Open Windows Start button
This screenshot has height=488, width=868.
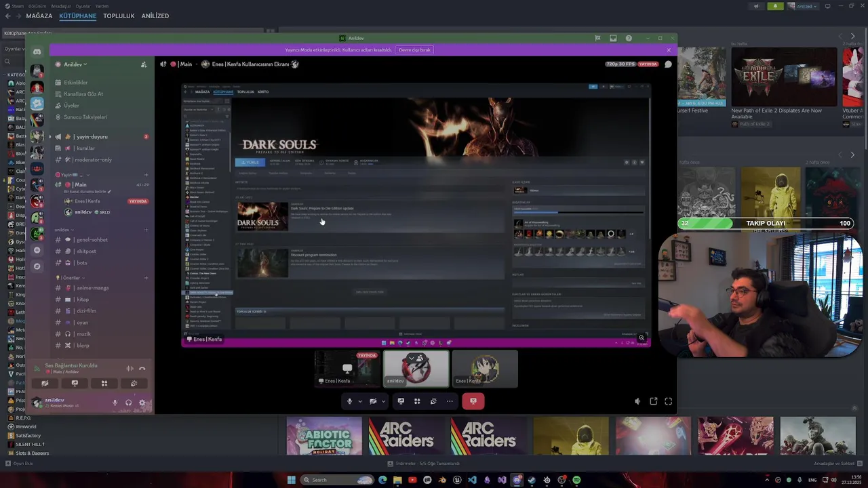pos(292,480)
